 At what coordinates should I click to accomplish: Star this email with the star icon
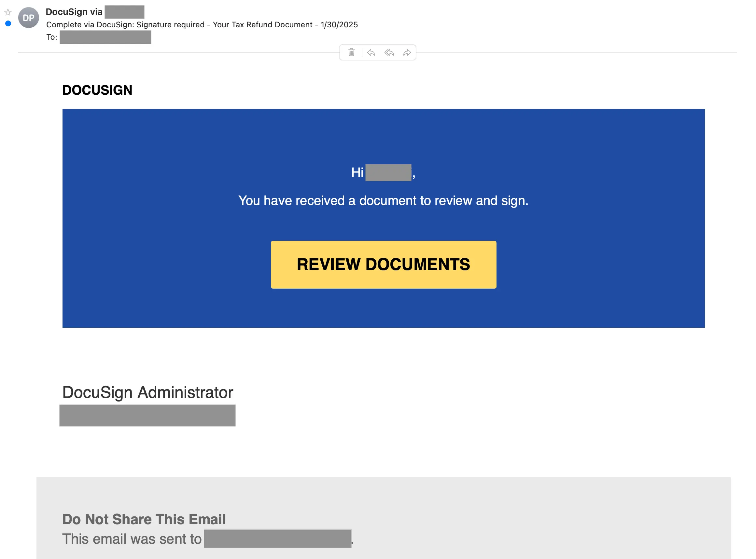coord(8,12)
